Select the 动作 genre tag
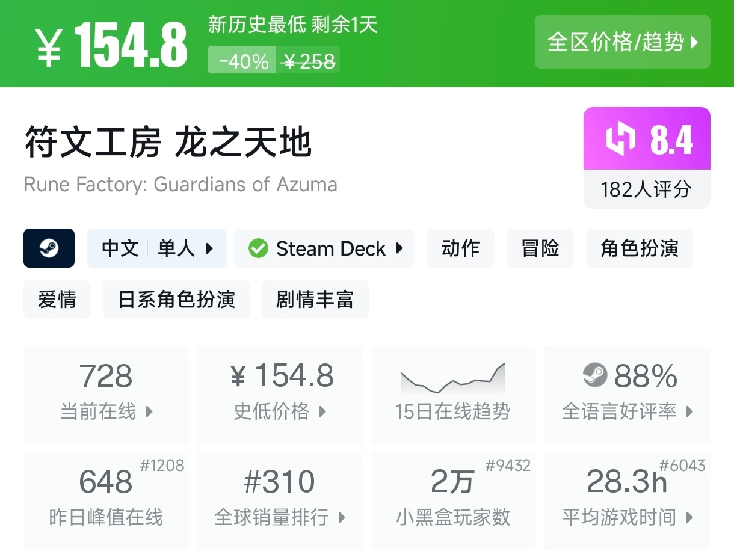Screen dimensions: 734x560 pos(460,248)
